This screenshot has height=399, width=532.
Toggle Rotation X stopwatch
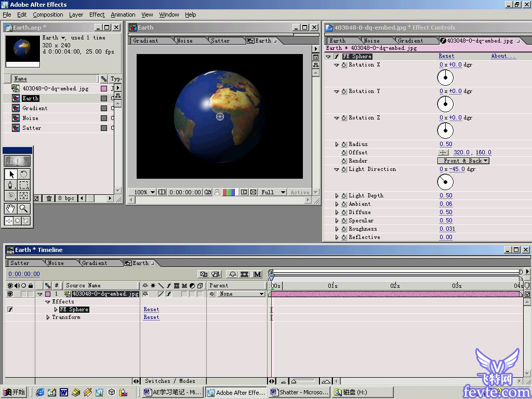coord(344,65)
